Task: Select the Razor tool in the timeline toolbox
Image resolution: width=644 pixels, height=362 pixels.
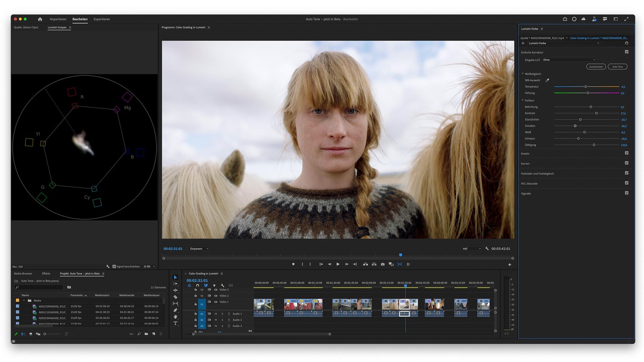Action: click(x=175, y=297)
